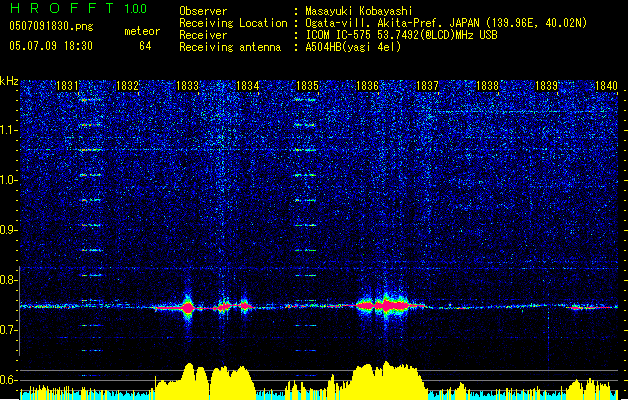The height and width of the screenshot is (400, 629).
Task: Select the observer name Masayuki Kobayashi
Action: click(x=359, y=11)
